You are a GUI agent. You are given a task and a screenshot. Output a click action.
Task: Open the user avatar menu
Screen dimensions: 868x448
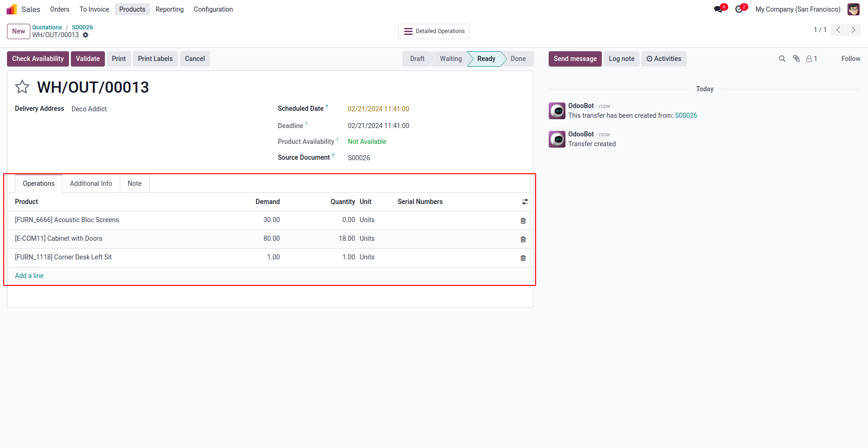coord(854,9)
